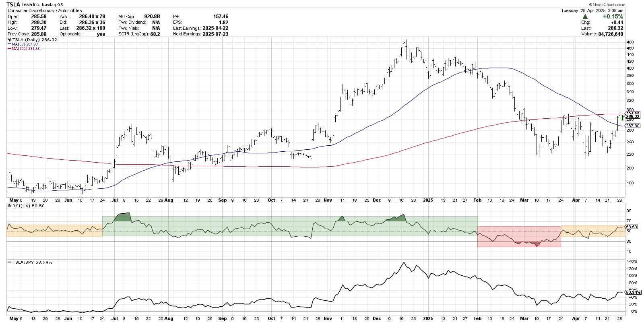The height and width of the screenshot is (322, 644).
Task: Click the Low value 279.47
Action: pos(39,28)
